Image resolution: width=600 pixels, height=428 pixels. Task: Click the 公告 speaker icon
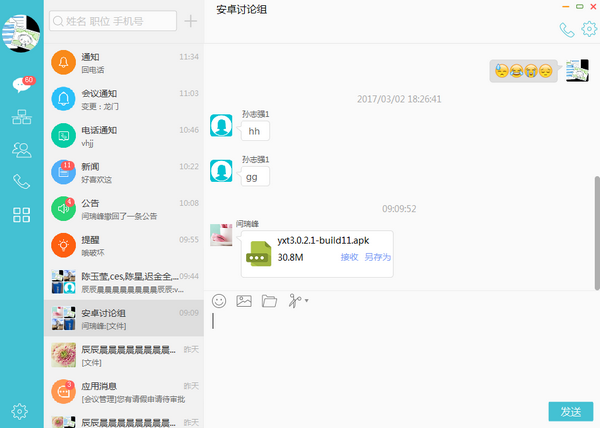[x=64, y=208]
